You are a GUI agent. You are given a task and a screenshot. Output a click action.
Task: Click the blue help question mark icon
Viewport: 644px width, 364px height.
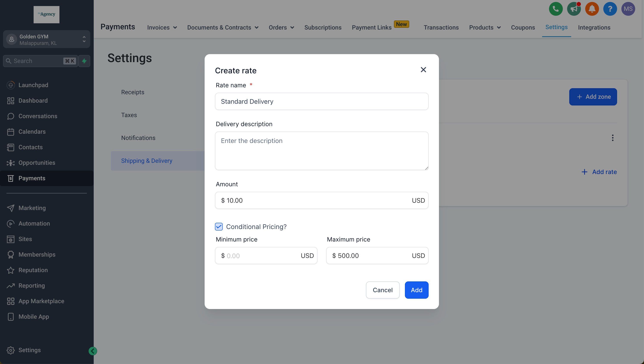point(610,9)
